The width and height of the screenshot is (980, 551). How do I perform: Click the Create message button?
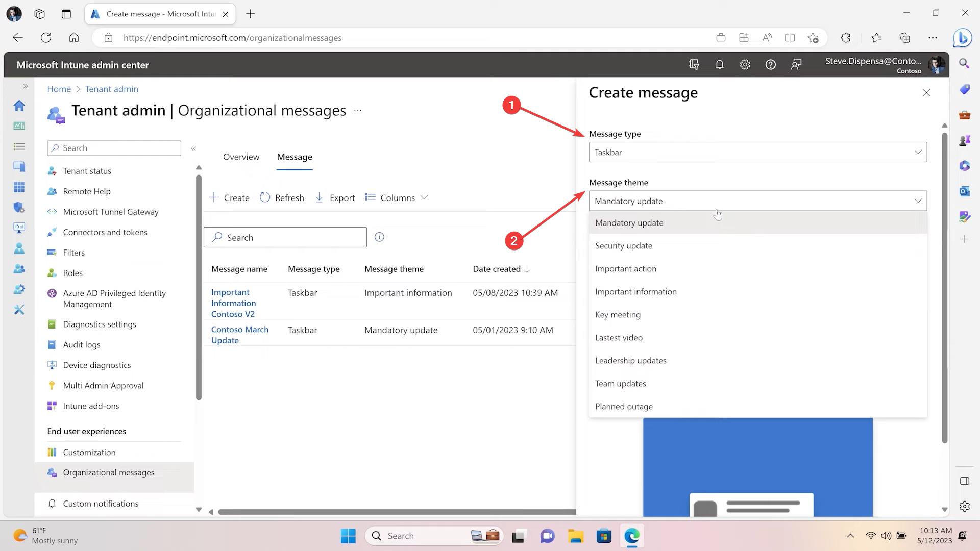229,198
